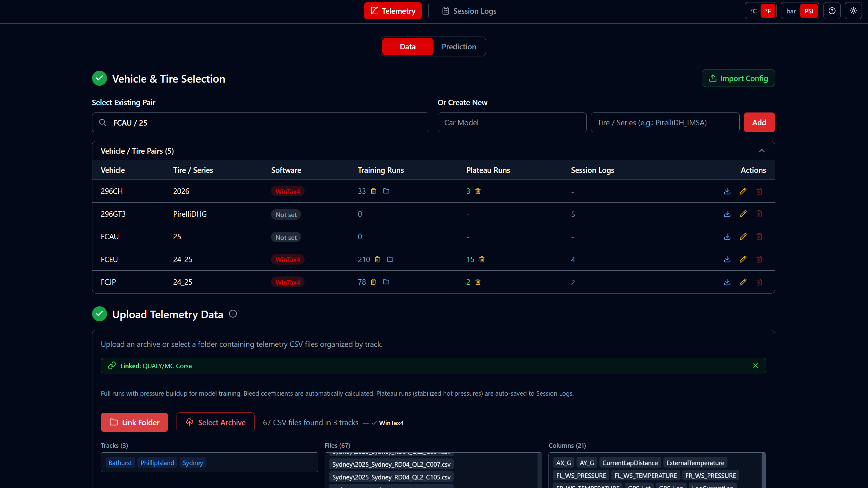Click the Link Folder button
Image resolution: width=868 pixels, height=488 pixels.
(x=134, y=422)
